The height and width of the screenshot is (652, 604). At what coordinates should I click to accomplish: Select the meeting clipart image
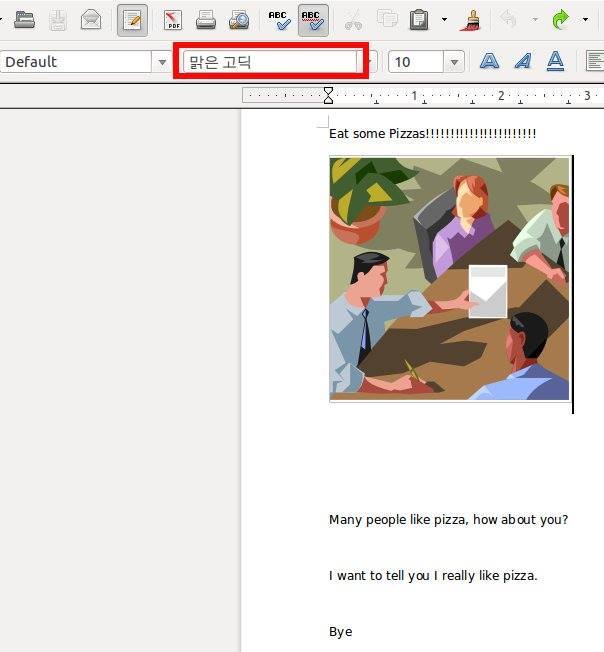pos(449,278)
